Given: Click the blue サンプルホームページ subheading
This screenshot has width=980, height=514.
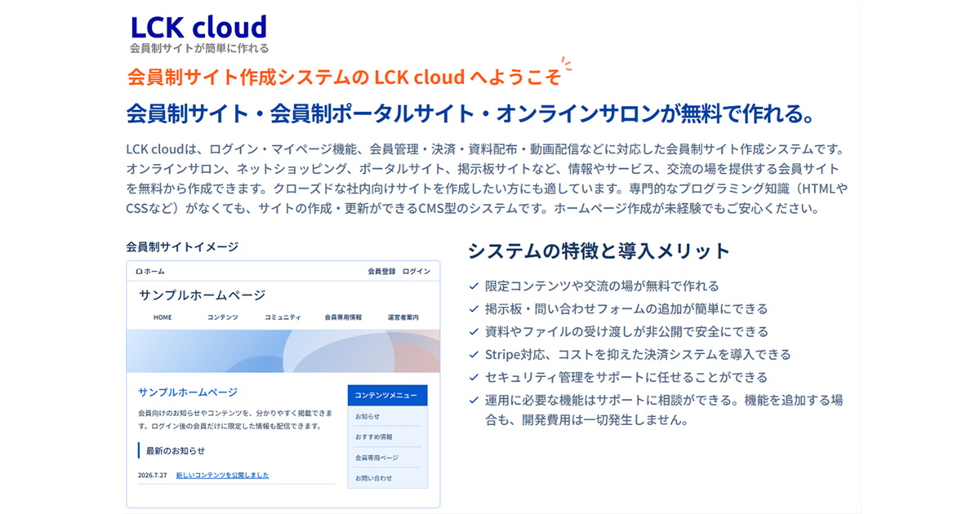Looking at the screenshot, I should (x=188, y=392).
